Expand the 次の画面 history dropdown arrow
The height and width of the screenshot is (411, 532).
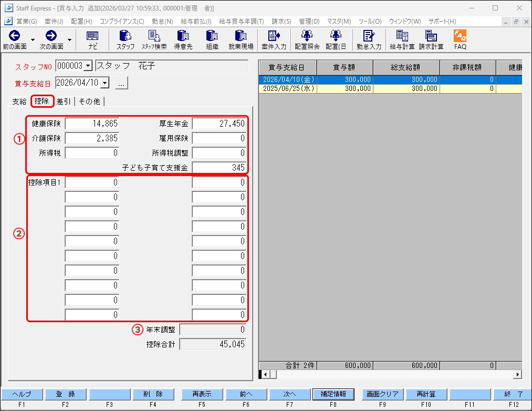point(69,40)
